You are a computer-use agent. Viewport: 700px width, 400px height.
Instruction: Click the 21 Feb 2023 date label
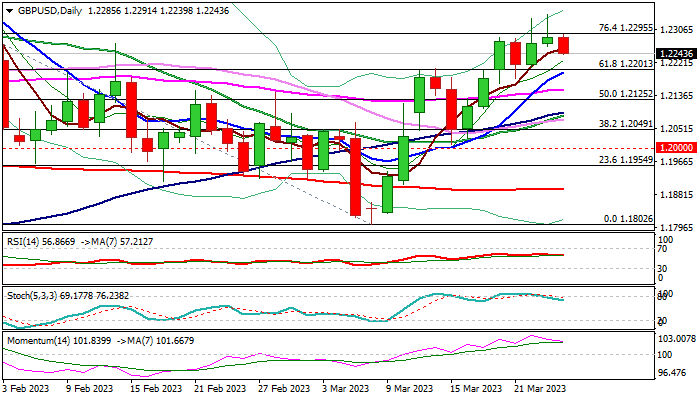(220, 388)
